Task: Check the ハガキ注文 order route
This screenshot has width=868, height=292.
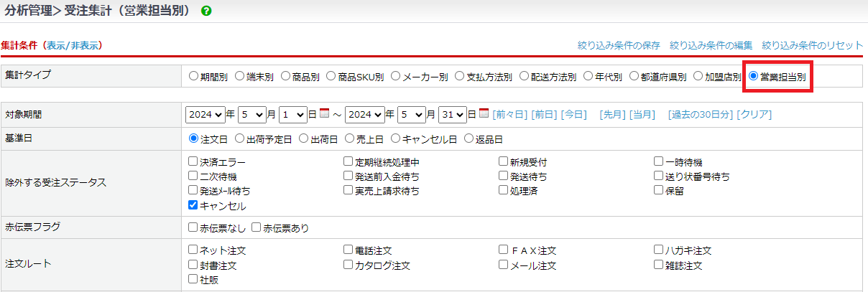Action: point(659,250)
